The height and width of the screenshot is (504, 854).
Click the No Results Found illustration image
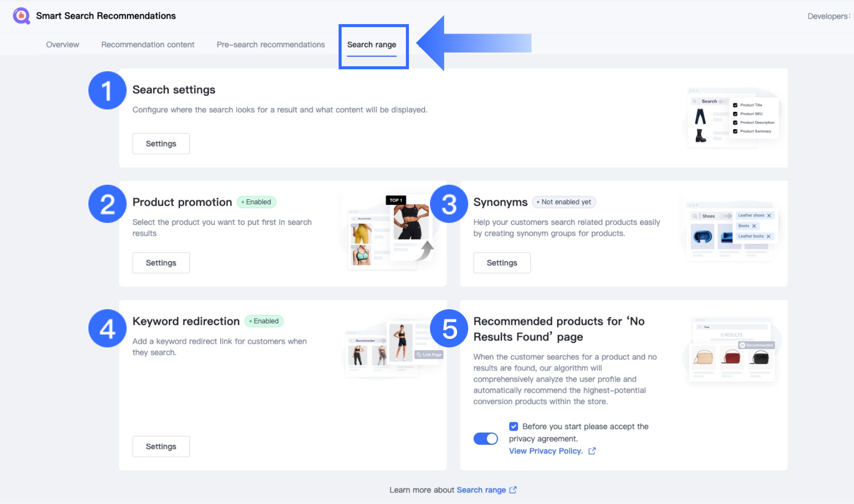732,350
